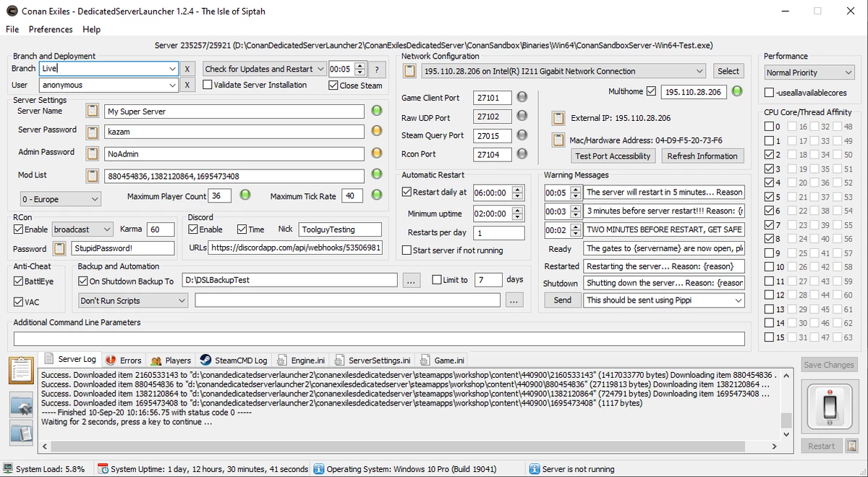Click the question mark help button
Screen dimensions: 868x477
(x=377, y=69)
